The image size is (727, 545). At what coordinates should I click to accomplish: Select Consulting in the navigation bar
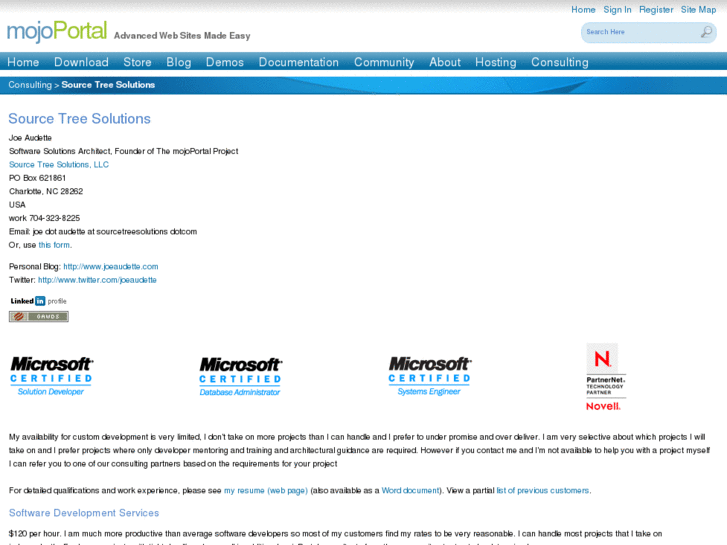(560, 62)
